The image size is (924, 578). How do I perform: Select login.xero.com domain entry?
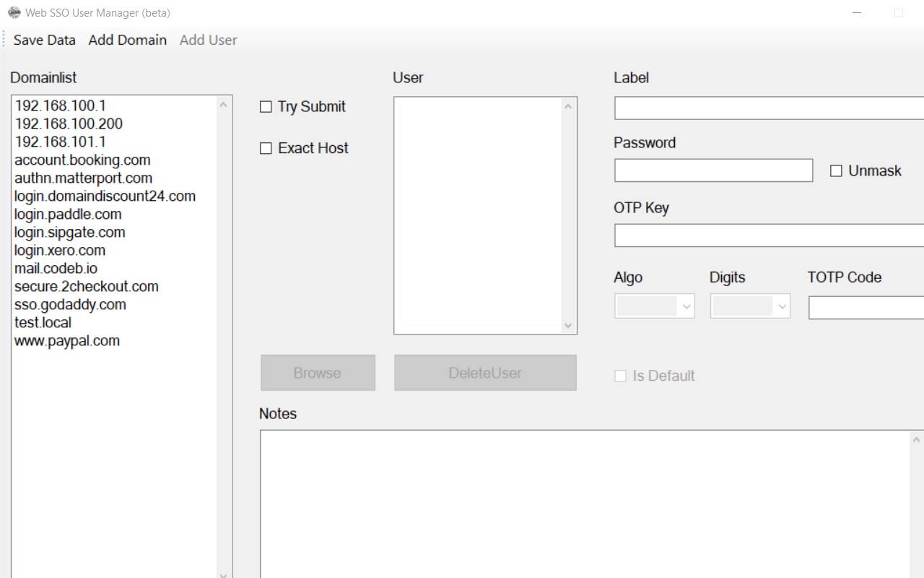click(x=60, y=250)
